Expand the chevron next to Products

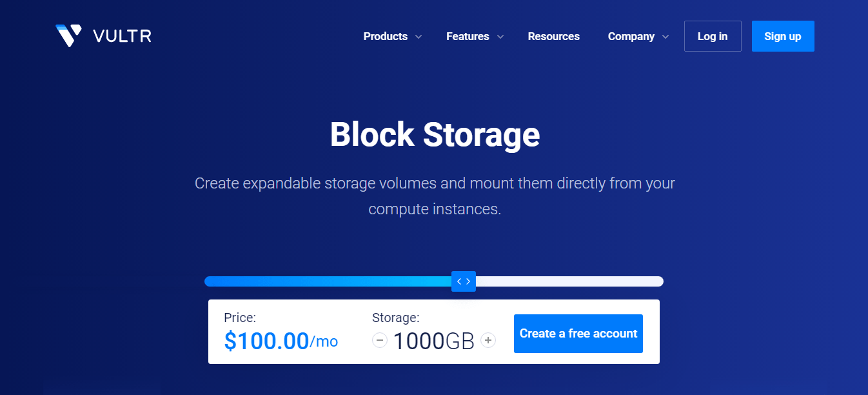tap(419, 37)
